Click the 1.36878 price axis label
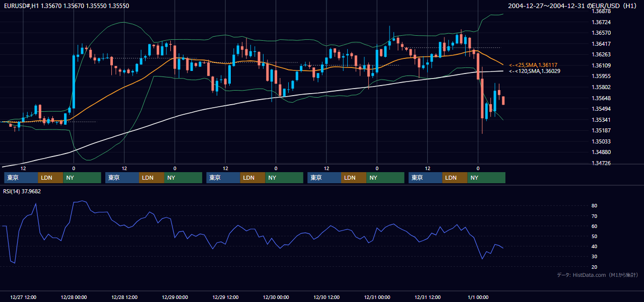 pos(602,11)
